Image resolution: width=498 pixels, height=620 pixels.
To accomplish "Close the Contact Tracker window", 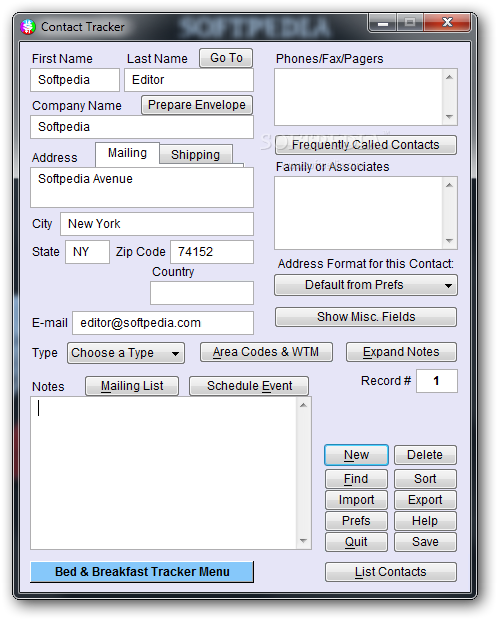I will pos(447,22).
